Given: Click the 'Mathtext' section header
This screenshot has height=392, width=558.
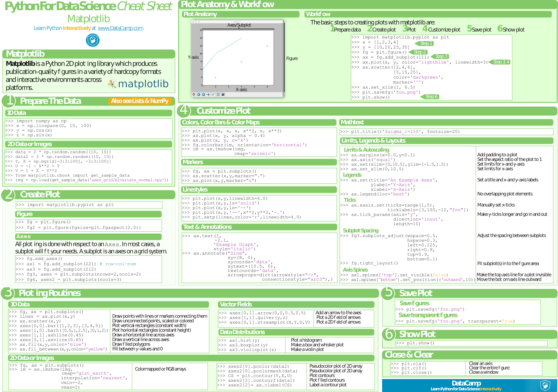Looking at the screenshot, I should pos(446,122).
